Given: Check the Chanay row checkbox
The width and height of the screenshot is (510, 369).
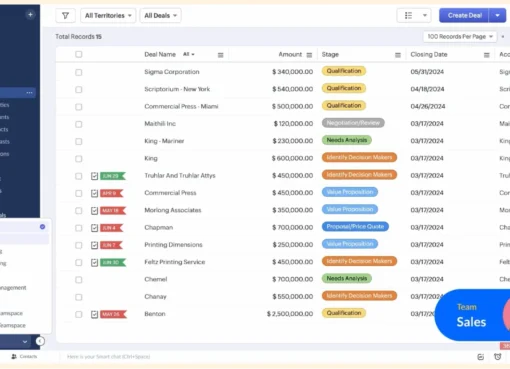Looking at the screenshot, I should tap(79, 297).
